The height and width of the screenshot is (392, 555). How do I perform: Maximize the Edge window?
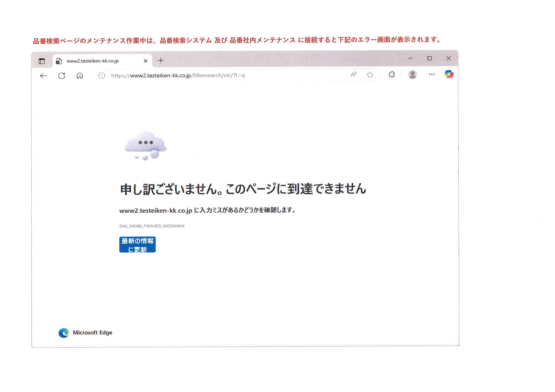tap(430, 58)
